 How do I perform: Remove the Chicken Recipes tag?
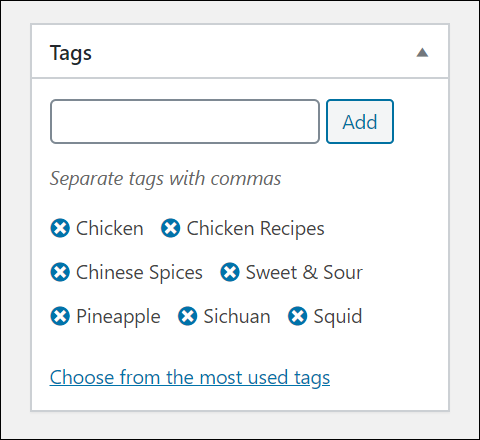click(171, 228)
